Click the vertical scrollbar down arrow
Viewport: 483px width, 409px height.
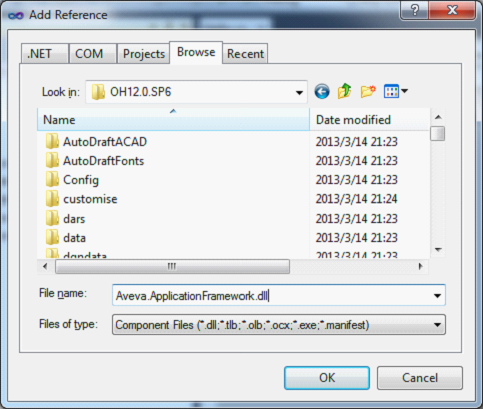(x=438, y=249)
